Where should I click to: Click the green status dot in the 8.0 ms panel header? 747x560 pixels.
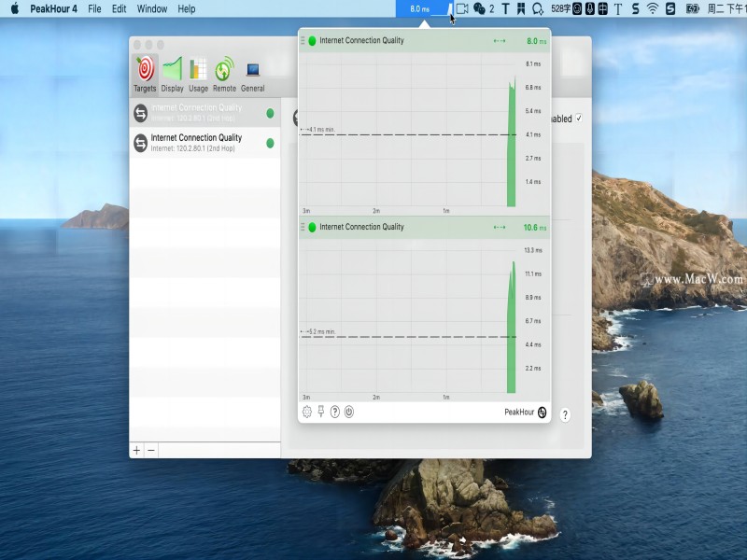click(313, 41)
